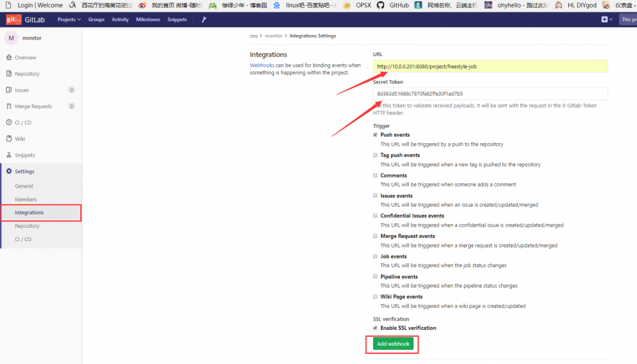This screenshot has height=364, width=637.
Task: Click the monitor project name in sidebar
Action: coord(32,38)
